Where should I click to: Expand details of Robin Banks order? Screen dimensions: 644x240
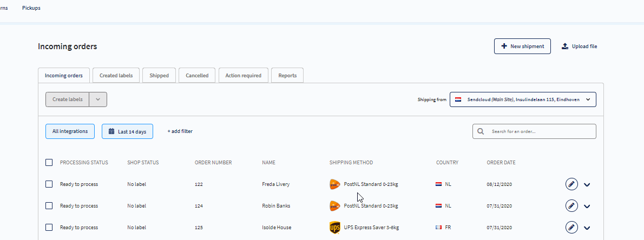coord(587,206)
